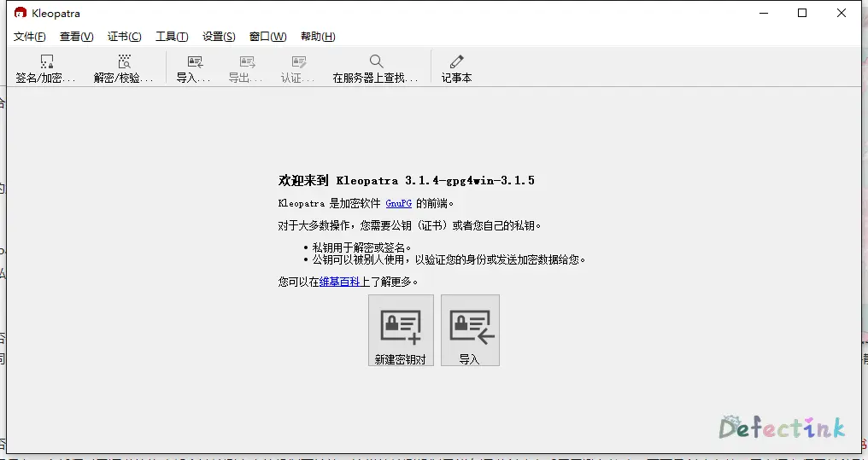Viewport: 868px width, 460px height.
Task: Maximize the Kleopatra window
Action: point(802,13)
